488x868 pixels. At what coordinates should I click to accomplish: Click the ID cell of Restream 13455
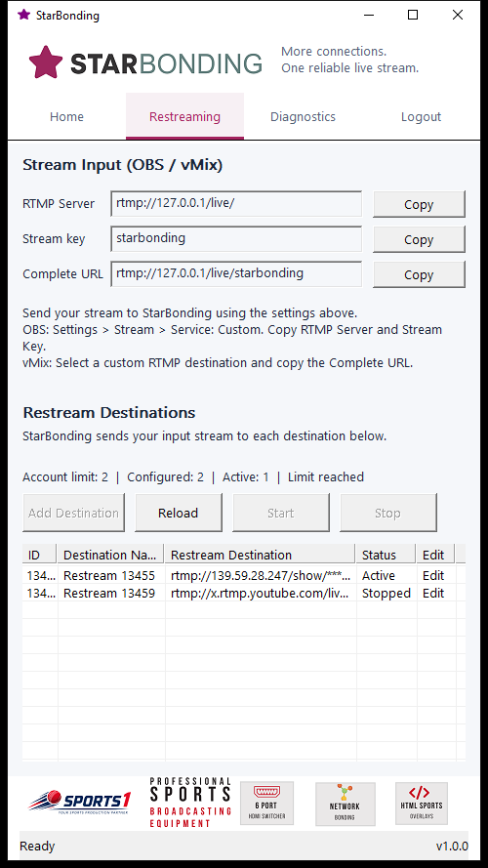coord(40,576)
